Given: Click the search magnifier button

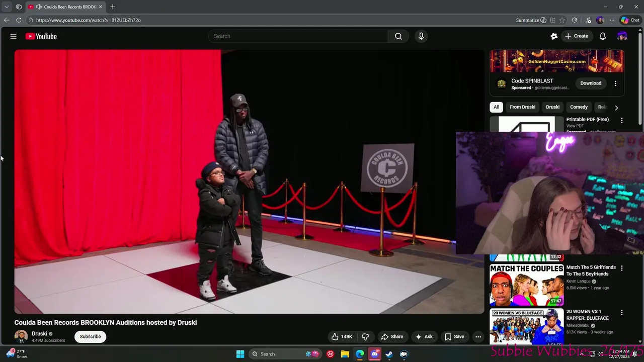Looking at the screenshot, I should 398,36.
